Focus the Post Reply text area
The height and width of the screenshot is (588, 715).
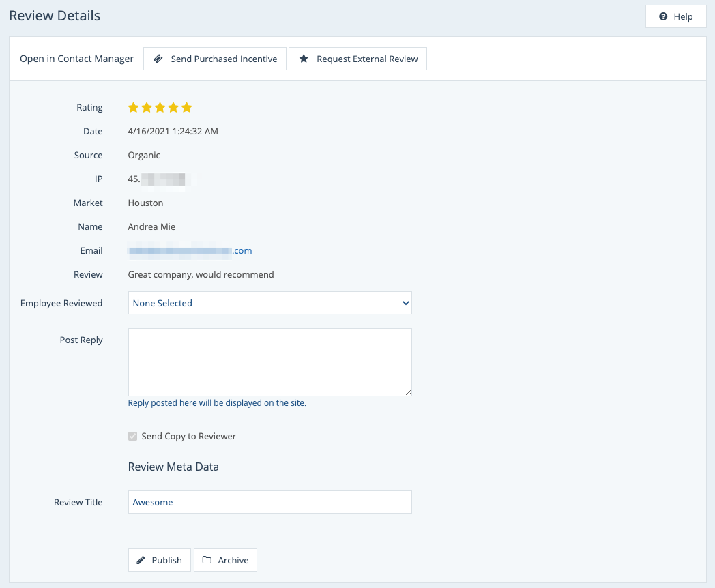[269, 362]
